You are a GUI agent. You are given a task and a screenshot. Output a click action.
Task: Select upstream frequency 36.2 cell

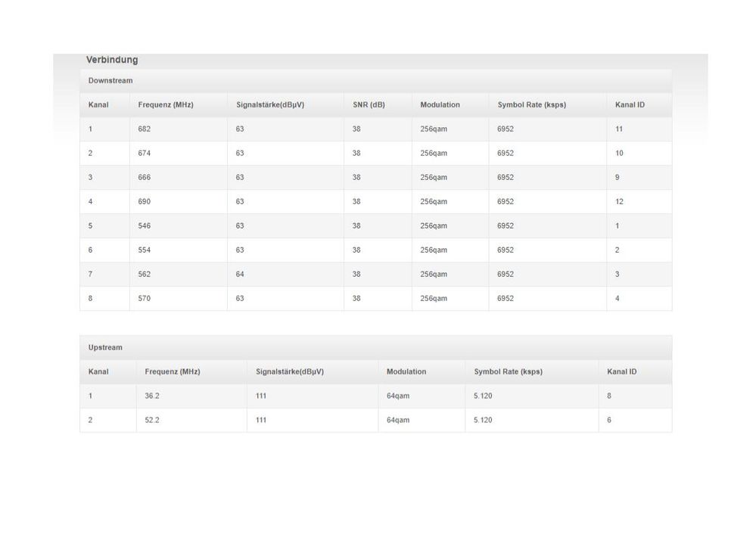(191, 396)
